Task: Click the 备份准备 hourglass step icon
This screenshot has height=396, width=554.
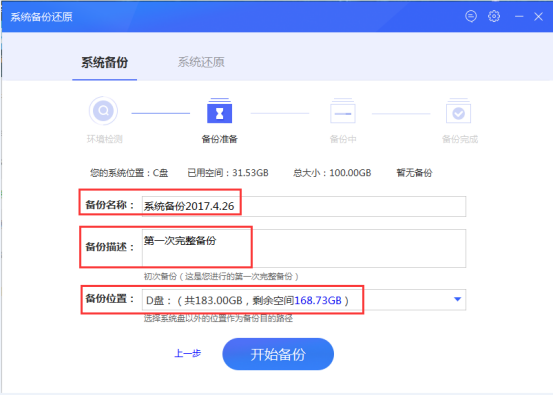Action: [219, 111]
